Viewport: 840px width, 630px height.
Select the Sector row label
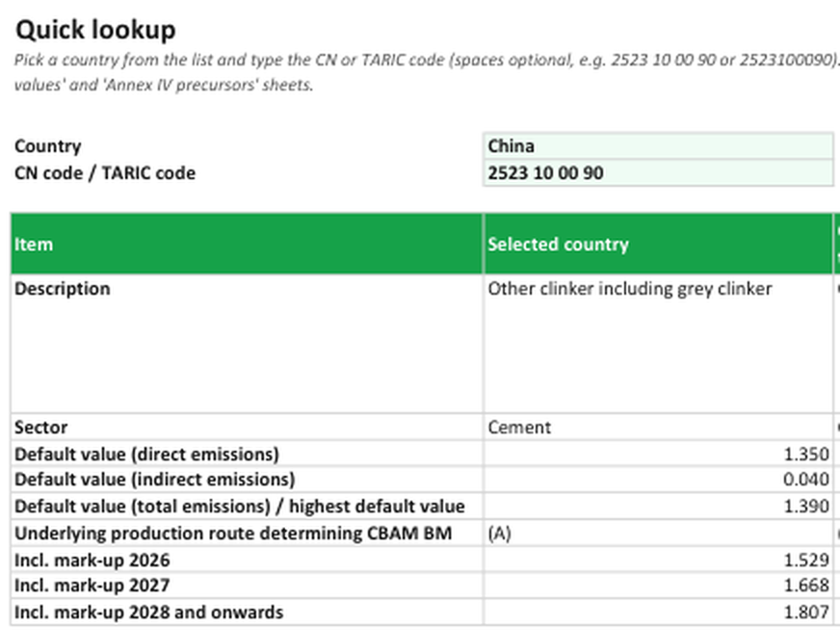[x=247, y=427]
